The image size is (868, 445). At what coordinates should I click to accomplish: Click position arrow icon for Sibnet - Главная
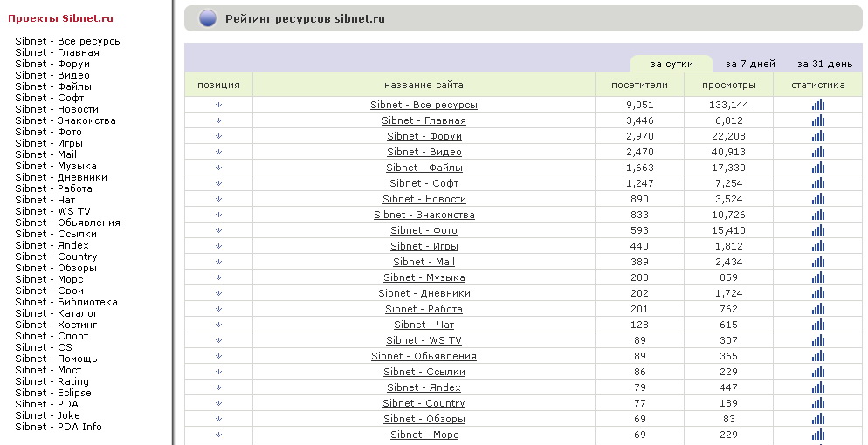(218, 120)
